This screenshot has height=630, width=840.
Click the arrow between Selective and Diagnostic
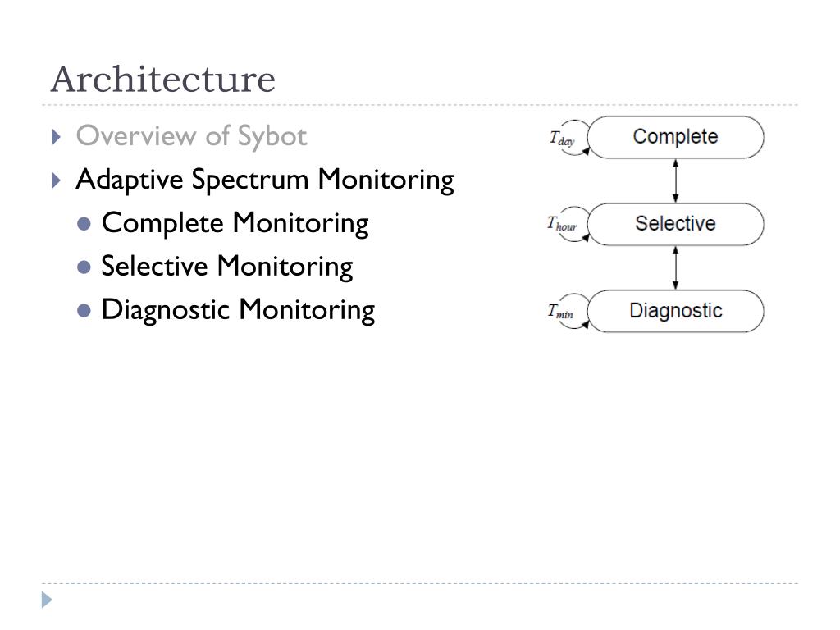pyautogui.click(x=676, y=268)
